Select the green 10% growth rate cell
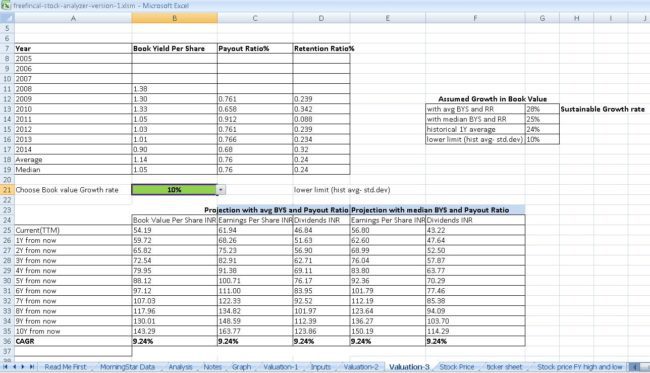Image resolution: width=650 pixels, height=373 pixels. coord(174,190)
